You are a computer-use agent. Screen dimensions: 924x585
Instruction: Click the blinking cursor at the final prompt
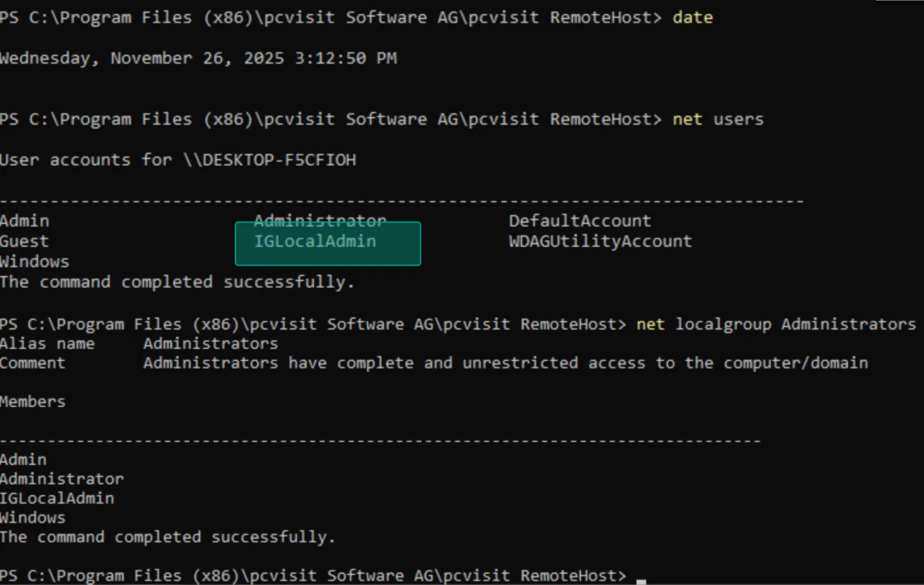(641, 580)
